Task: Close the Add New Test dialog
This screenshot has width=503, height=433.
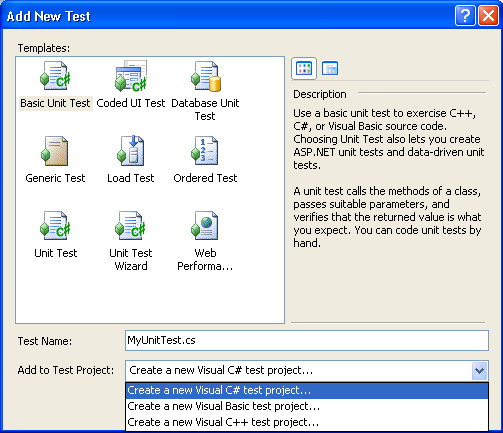Action: tap(489, 15)
